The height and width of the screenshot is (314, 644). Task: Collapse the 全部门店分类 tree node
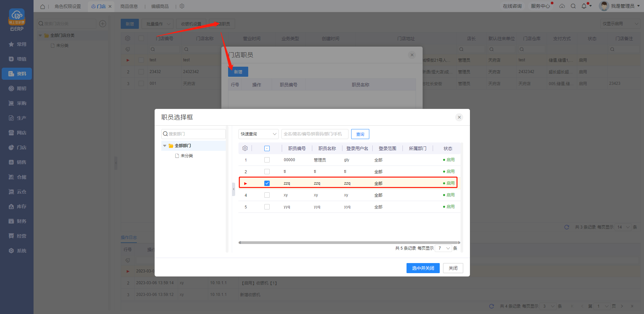(40, 36)
